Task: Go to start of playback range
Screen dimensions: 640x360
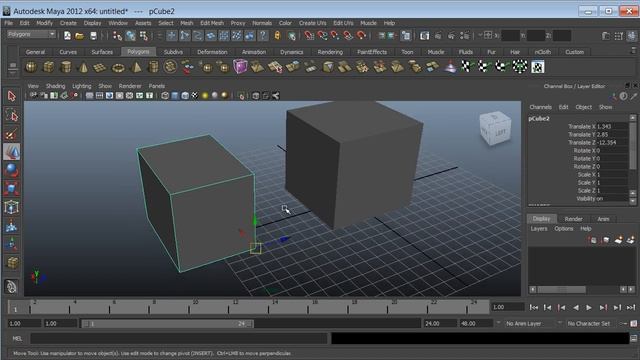Action: (x=533, y=307)
